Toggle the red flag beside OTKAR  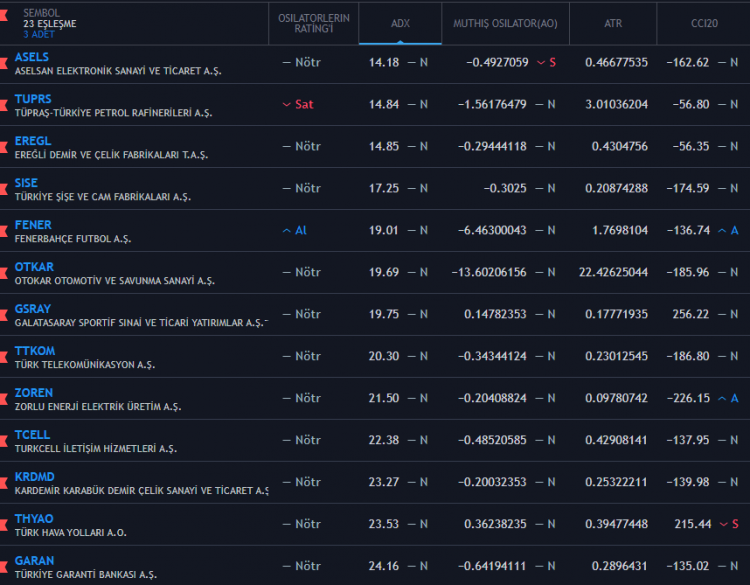3,273
